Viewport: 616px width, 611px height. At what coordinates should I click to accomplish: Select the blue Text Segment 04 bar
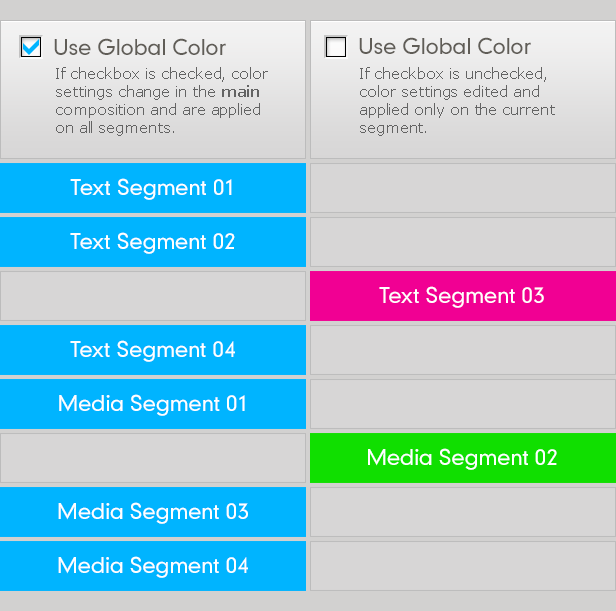[x=153, y=350]
